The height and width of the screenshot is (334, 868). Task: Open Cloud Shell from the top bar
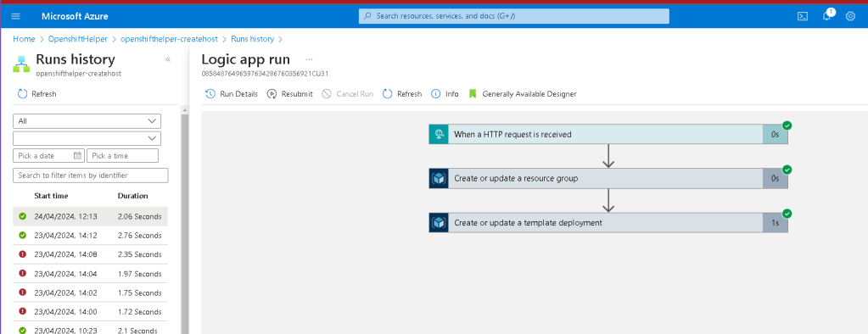(803, 17)
